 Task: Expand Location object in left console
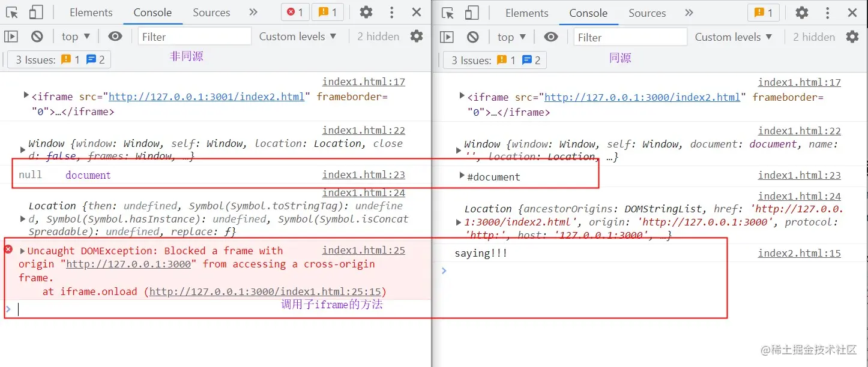[x=23, y=219]
